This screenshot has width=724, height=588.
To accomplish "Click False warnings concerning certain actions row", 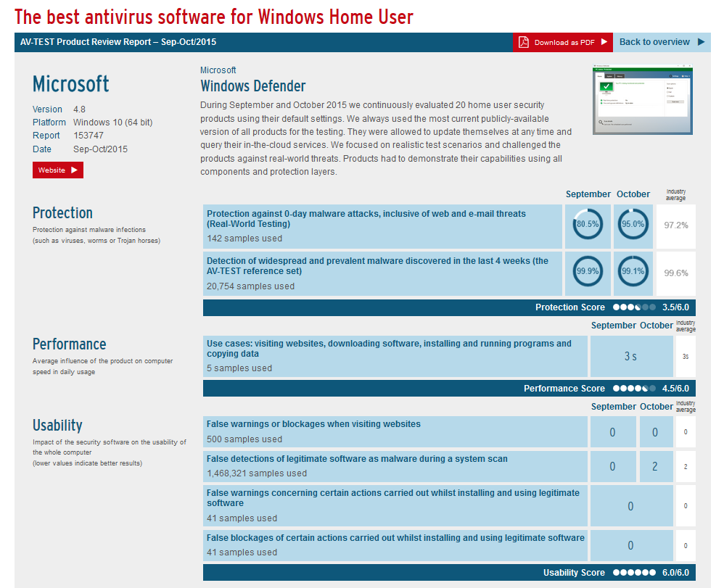I will coord(395,505).
